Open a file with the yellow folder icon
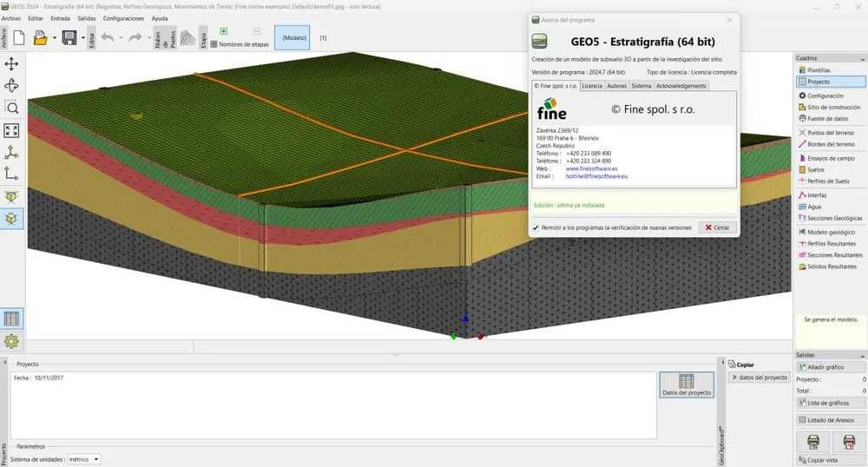868x467 pixels. 40,37
